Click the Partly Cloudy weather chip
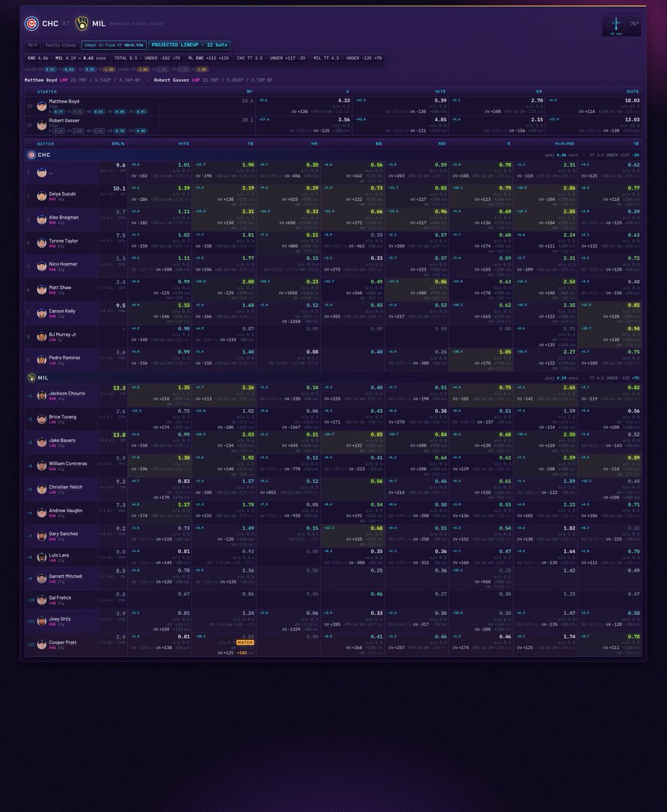This screenshot has height=812, width=667. click(x=60, y=45)
